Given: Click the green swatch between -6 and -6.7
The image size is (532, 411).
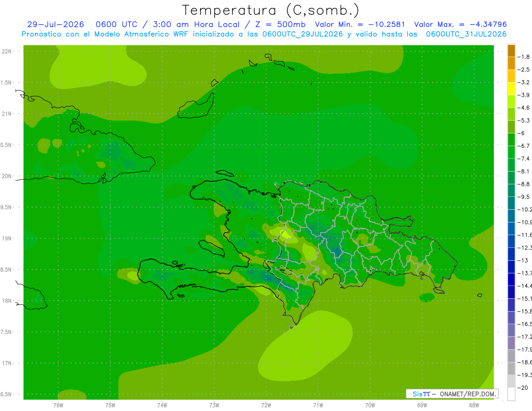Looking at the screenshot, I should click(x=511, y=139).
